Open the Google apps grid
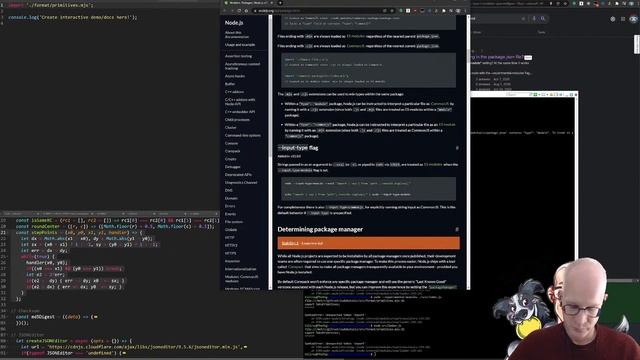The height and width of the screenshot is (360, 640). pyautogui.click(x=623, y=19)
